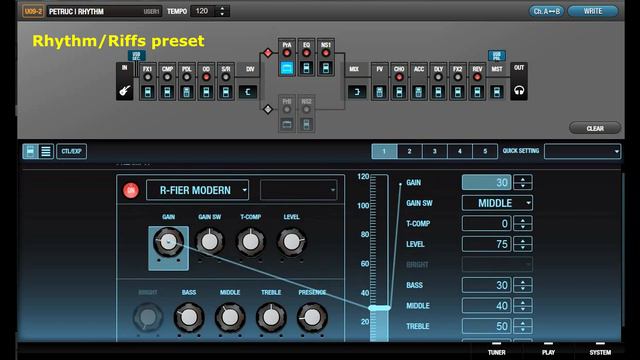Screen dimensions: 640x360
Task: Select the S/R send-return block icon
Action: [226, 92]
